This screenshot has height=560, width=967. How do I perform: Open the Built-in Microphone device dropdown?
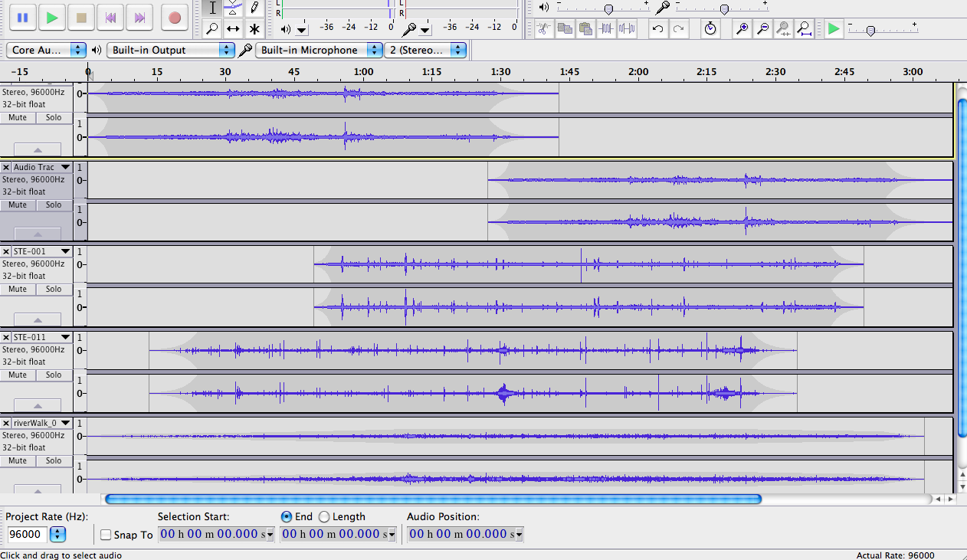click(x=320, y=50)
